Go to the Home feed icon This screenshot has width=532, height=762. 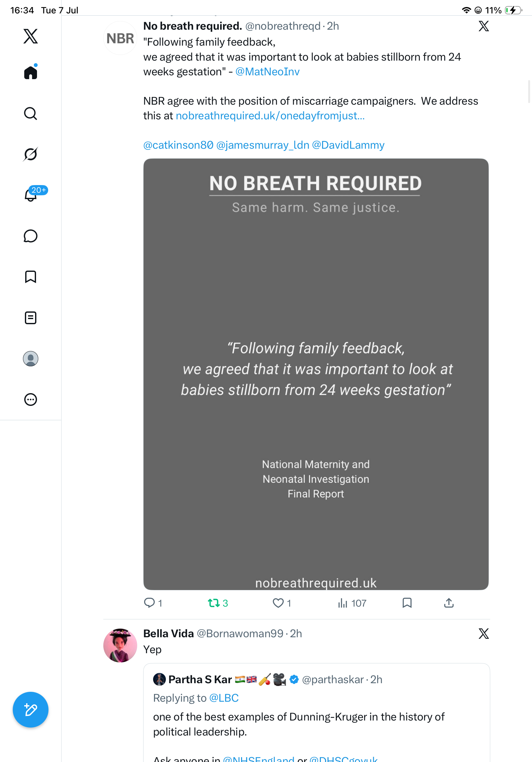click(31, 72)
